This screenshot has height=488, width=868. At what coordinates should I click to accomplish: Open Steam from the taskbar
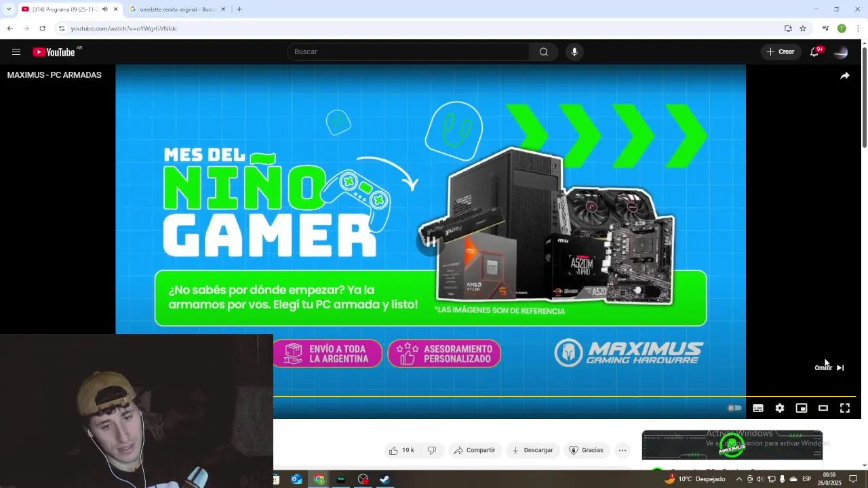[x=384, y=479]
